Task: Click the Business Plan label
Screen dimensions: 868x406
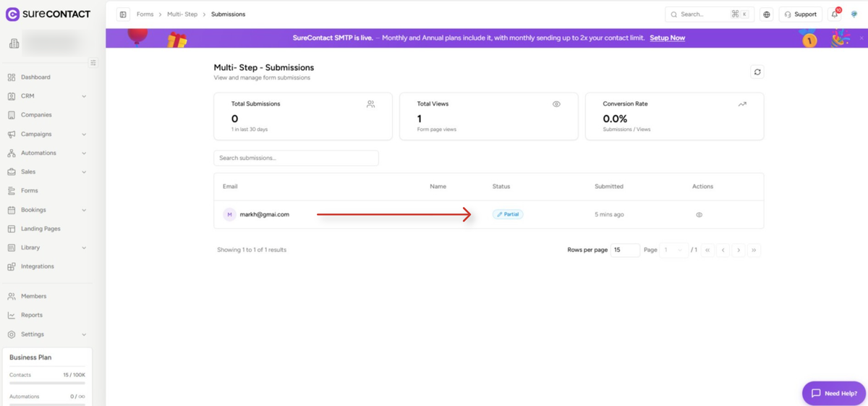Action: (30, 358)
